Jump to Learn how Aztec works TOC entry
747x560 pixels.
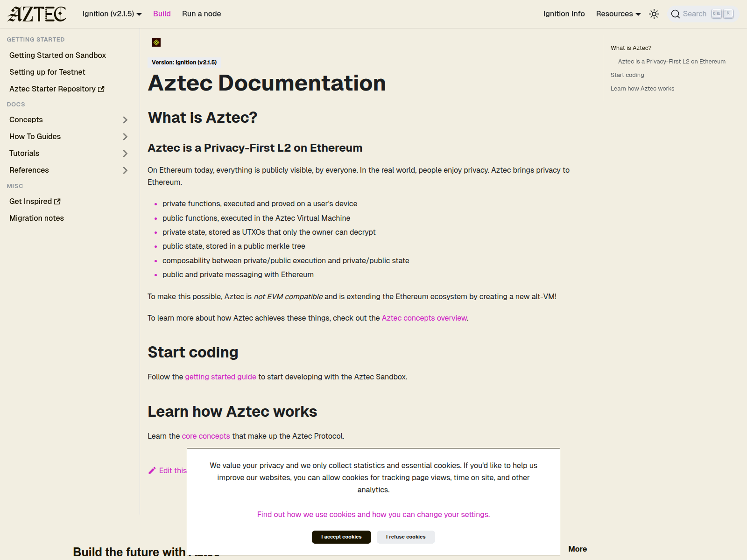click(x=642, y=89)
